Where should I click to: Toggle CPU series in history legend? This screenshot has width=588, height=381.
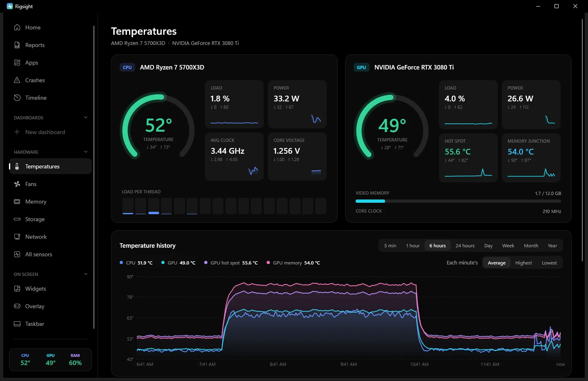pos(136,263)
